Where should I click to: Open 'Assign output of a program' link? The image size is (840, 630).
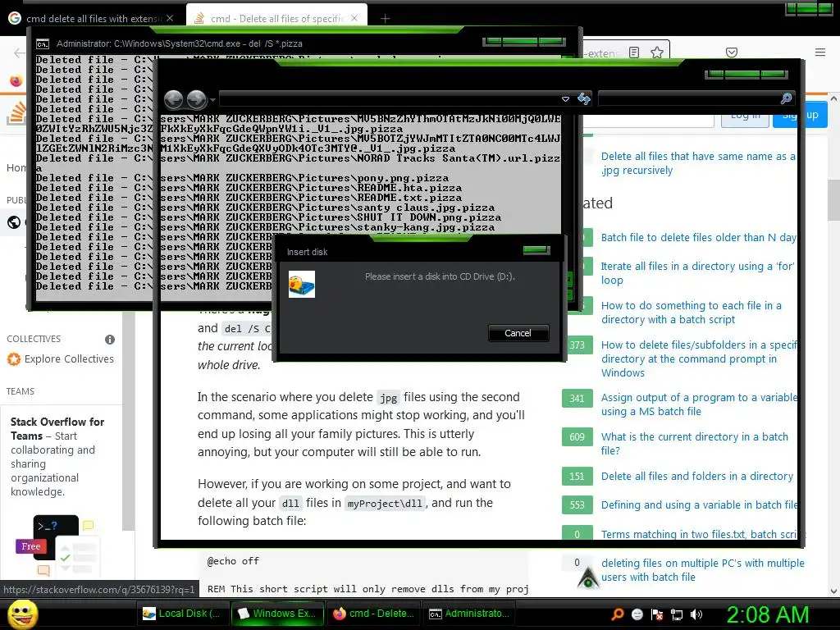[x=699, y=404]
